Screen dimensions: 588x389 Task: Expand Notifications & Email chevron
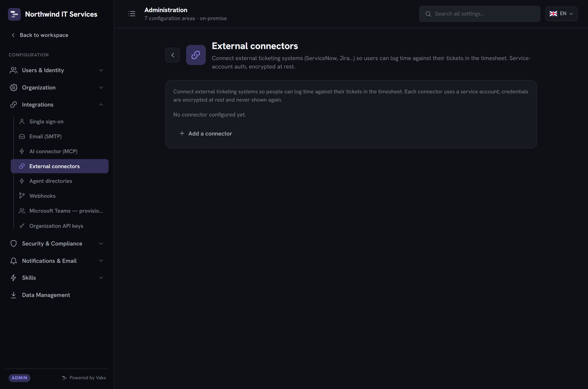tap(101, 261)
